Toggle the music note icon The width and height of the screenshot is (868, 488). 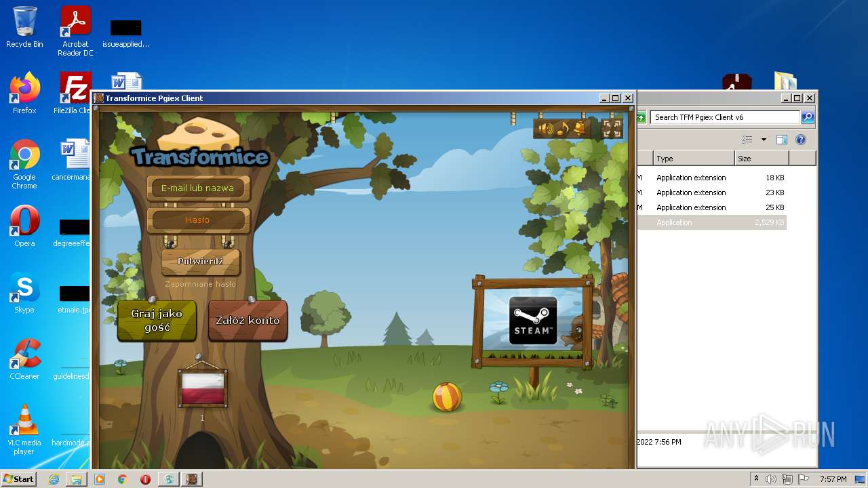562,128
